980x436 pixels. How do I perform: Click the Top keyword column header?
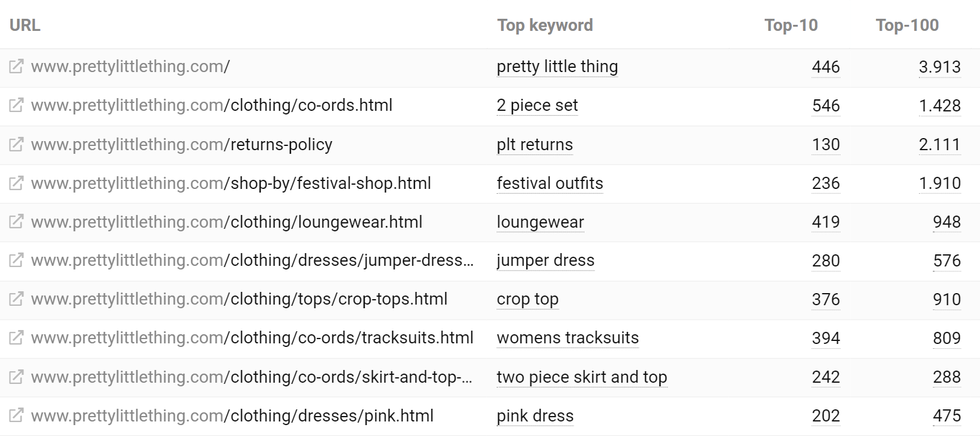click(545, 25)
